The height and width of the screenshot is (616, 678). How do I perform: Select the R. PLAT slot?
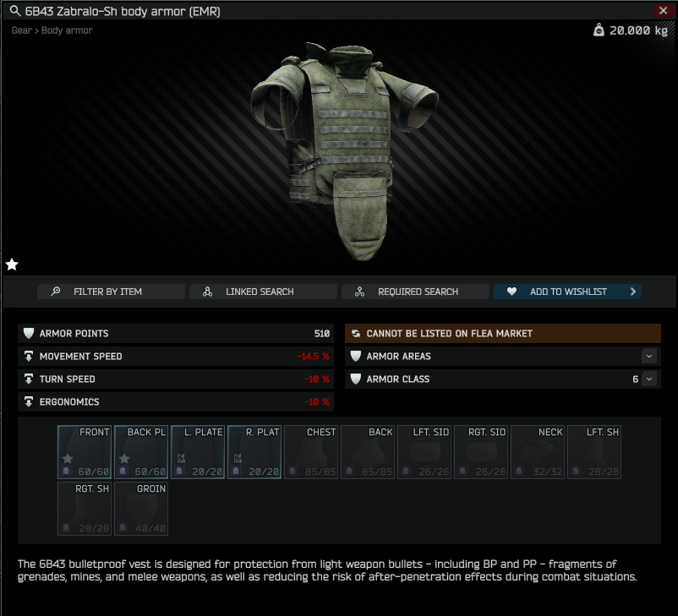tap(254, 452)
